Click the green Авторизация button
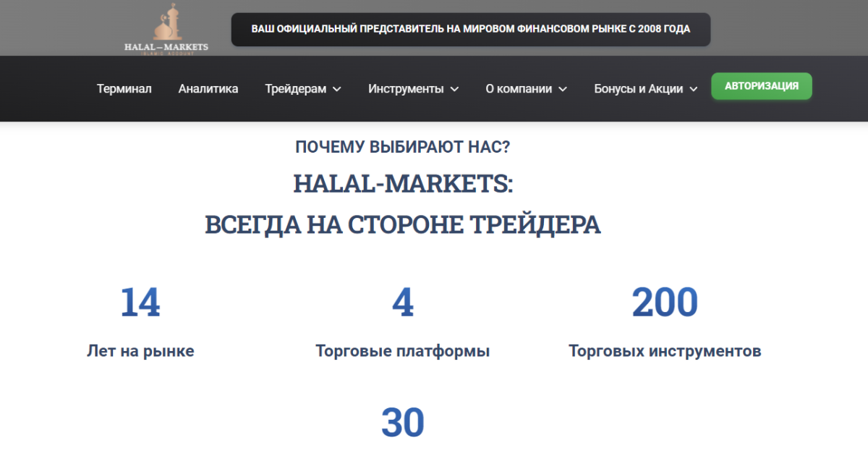Viewport: 868px width, 456px height. (762, 86)
